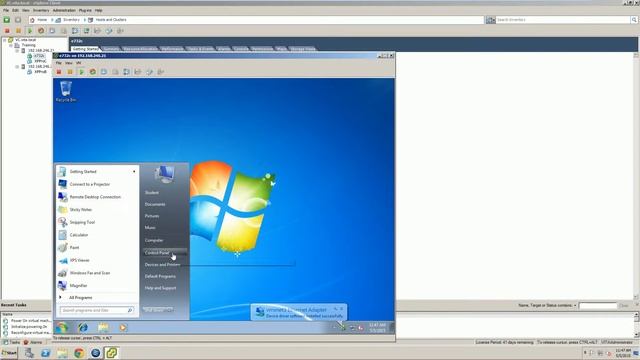This screenshot has height=360, width=640.
Task: Show hidden icons in guest system tray
Action: tap(335, 327)
